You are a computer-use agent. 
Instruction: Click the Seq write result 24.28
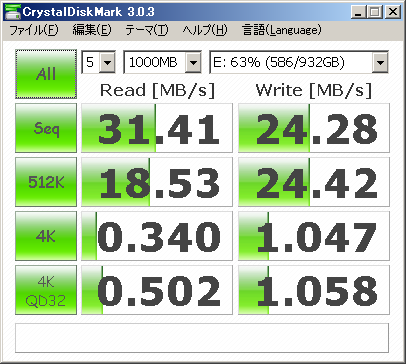coord(314,128)
